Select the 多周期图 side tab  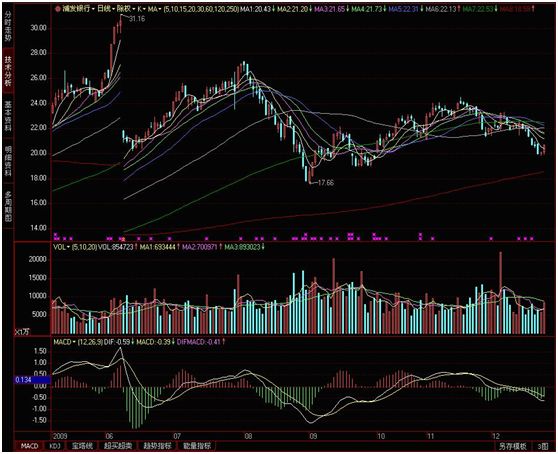8,206
